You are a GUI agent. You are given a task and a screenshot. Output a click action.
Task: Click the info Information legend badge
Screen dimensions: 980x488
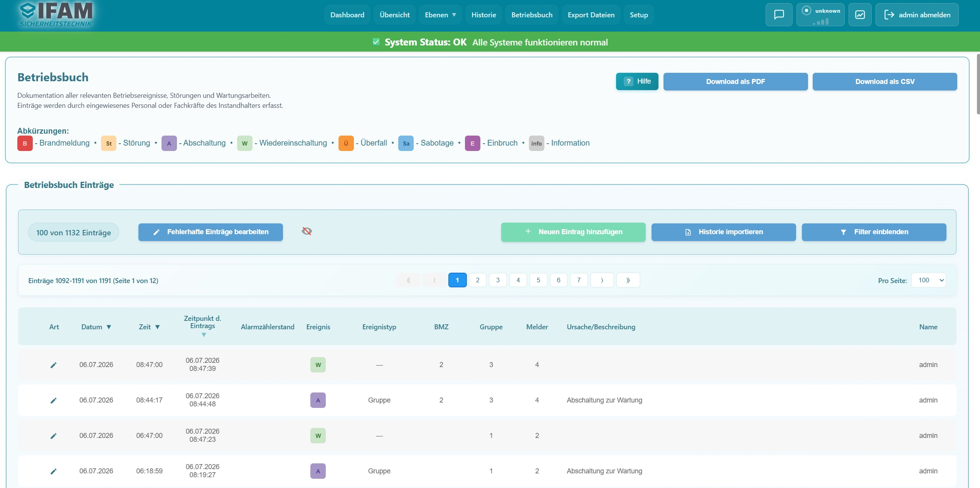point(536,143)
